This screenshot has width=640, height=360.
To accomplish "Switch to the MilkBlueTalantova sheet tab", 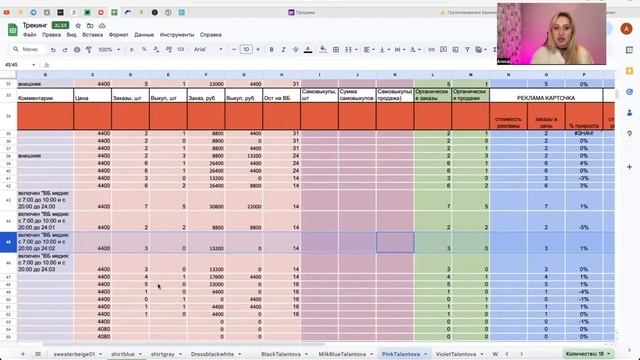I will tap(342, 354).
